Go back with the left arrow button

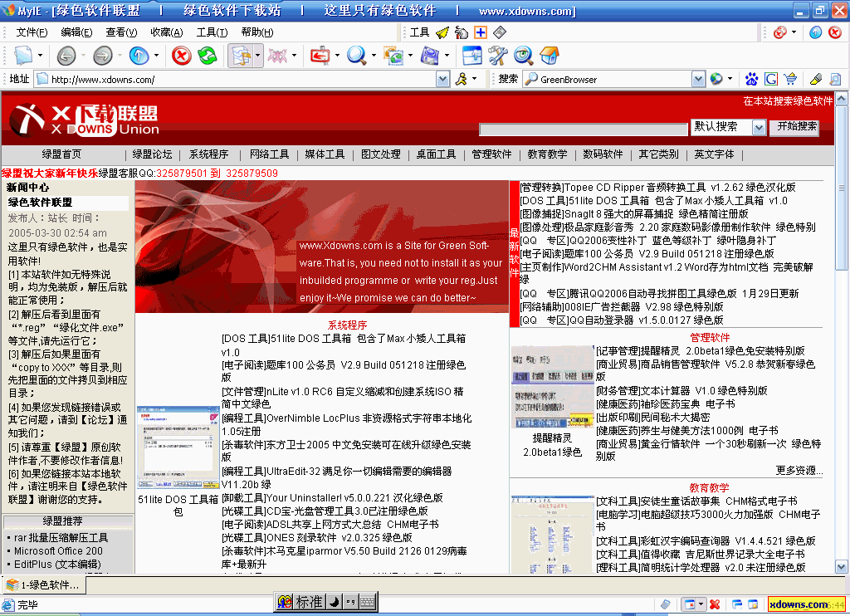click(x=66, y=56)
